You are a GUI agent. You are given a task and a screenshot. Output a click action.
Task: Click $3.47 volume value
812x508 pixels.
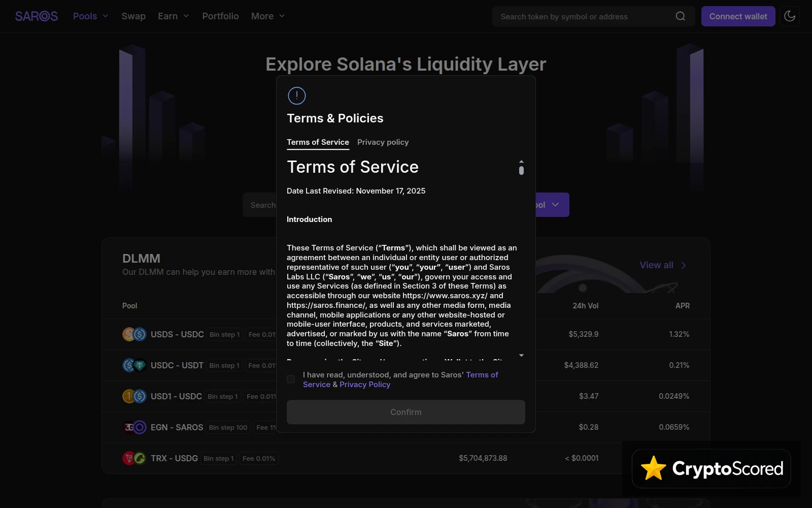tap(589, 396)
